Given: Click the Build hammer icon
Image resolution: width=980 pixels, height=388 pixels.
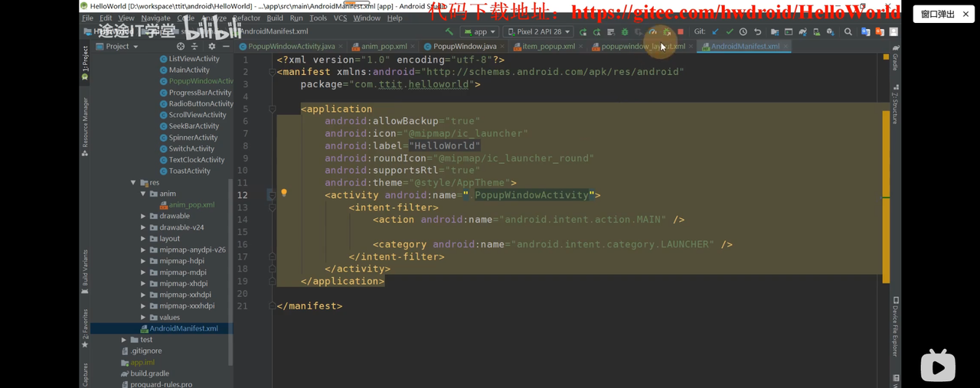Looking at the screenshot, I should pyautogui.click(x=449, y=32).
